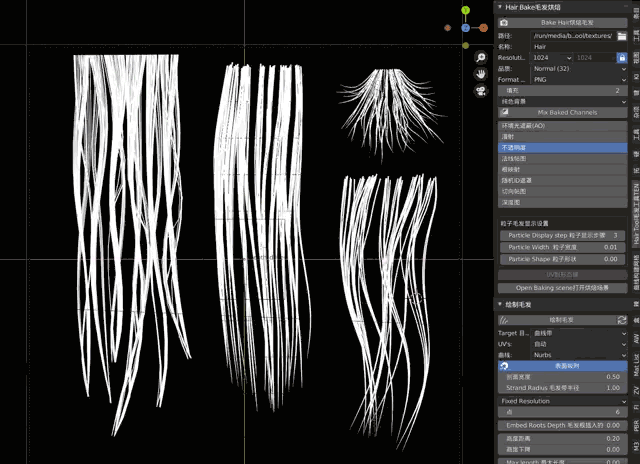
Task: Click the red X axis gizmo ball
Action: point(484,28)
